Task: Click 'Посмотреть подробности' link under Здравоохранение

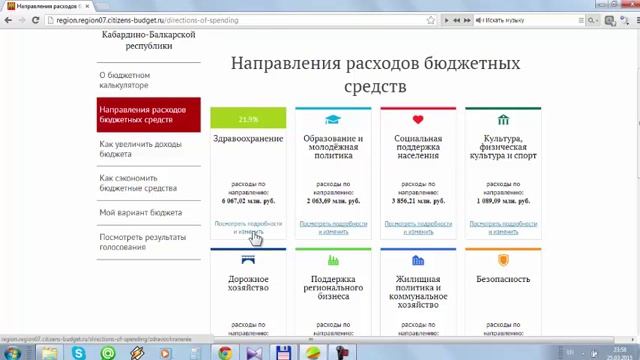Action: (x=248, y=228)
